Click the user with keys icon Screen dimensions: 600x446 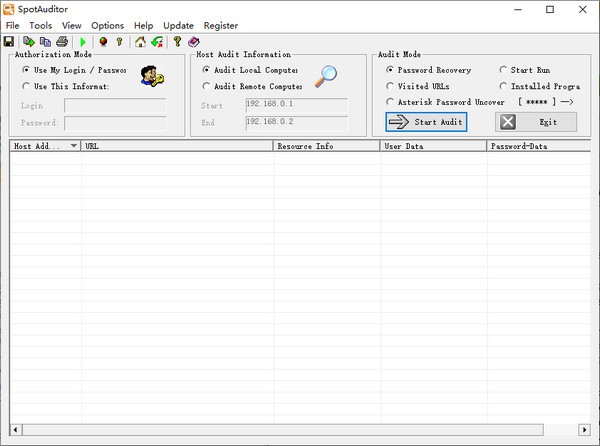(152, 76)
